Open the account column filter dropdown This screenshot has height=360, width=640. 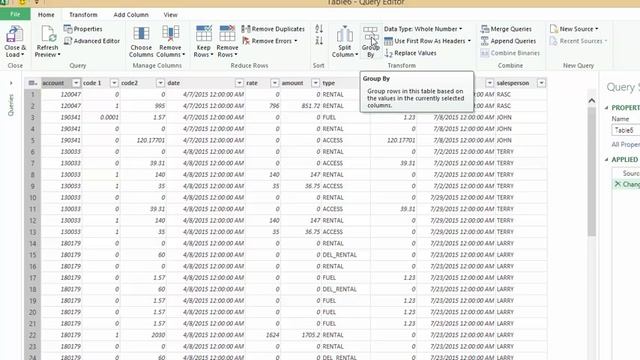tap(76, 83)
